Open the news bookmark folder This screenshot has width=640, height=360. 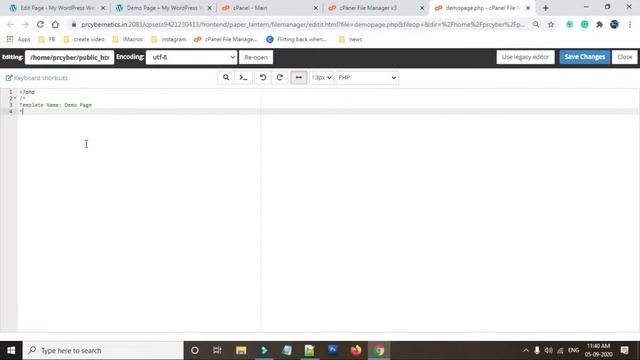(x=351, y=39)
